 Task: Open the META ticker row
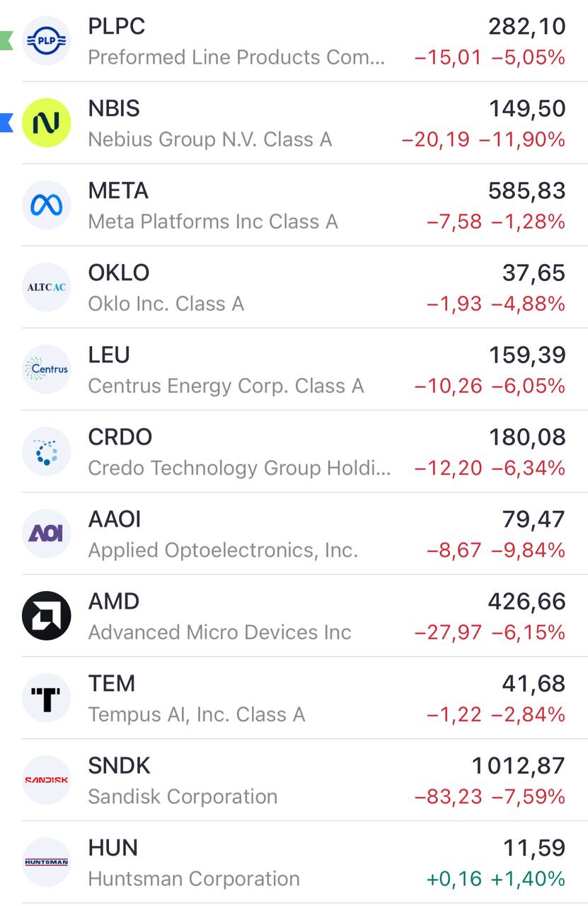pos(304,205)
